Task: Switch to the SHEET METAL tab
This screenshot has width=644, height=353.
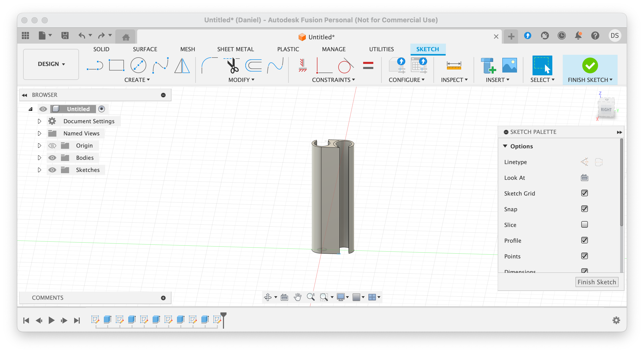Action: (235, 49)
